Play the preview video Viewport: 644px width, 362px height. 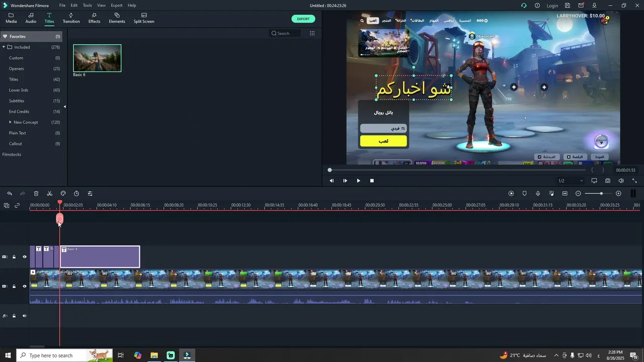[x=358, y=180]
